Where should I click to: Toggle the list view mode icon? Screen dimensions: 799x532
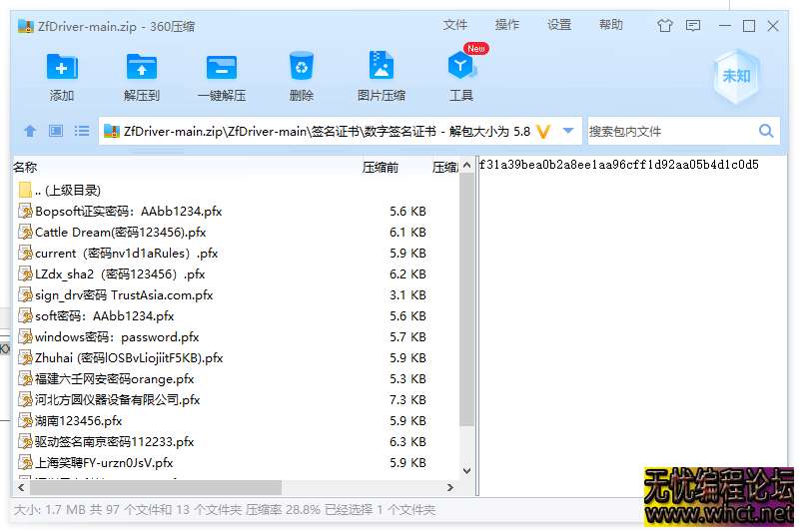82,131
